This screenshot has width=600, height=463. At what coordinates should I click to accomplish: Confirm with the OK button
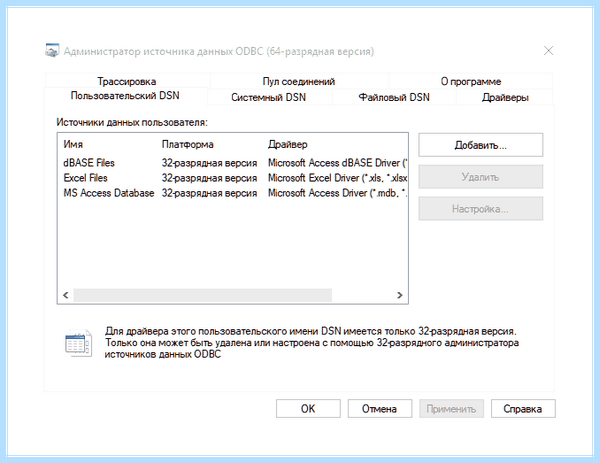308,409
